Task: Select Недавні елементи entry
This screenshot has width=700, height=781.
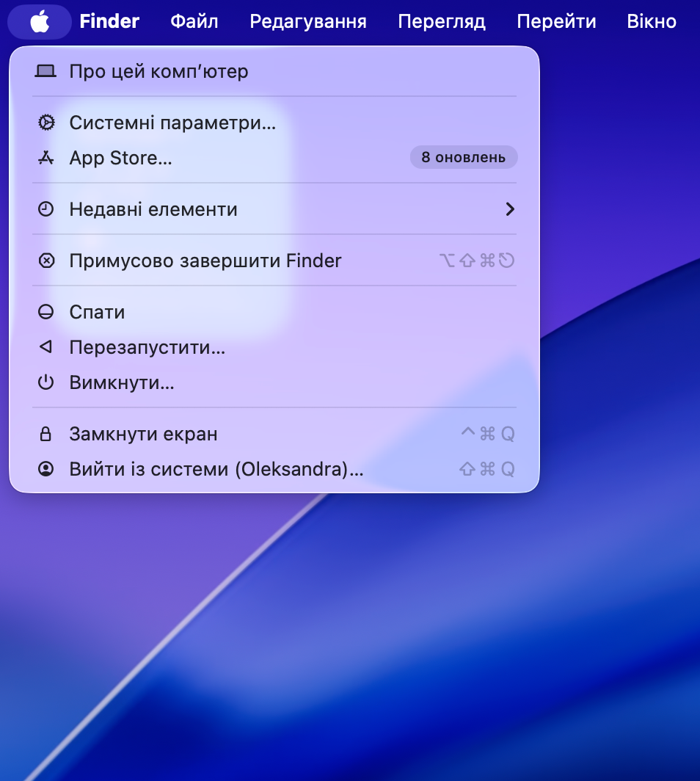Action: tap(274, 209)
